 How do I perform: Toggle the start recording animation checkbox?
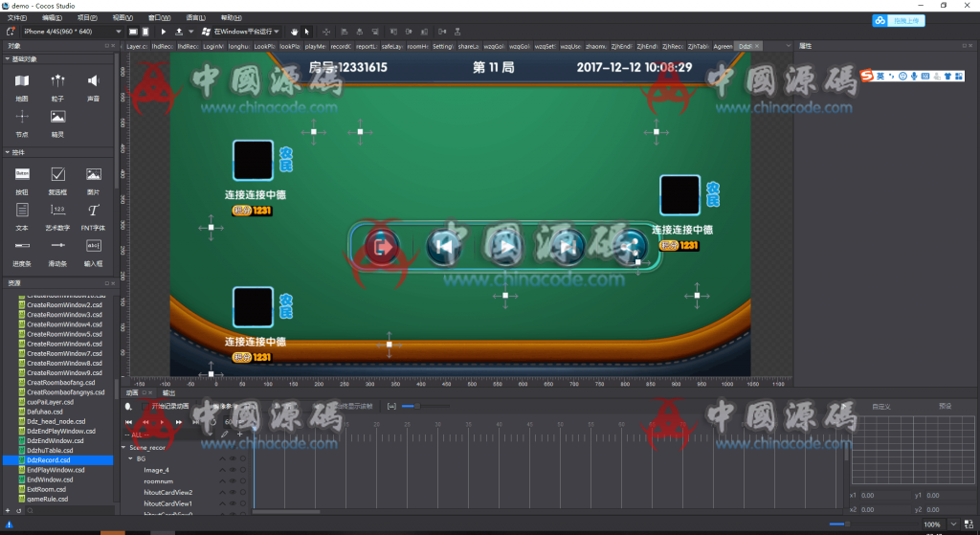tap(145, 406)
